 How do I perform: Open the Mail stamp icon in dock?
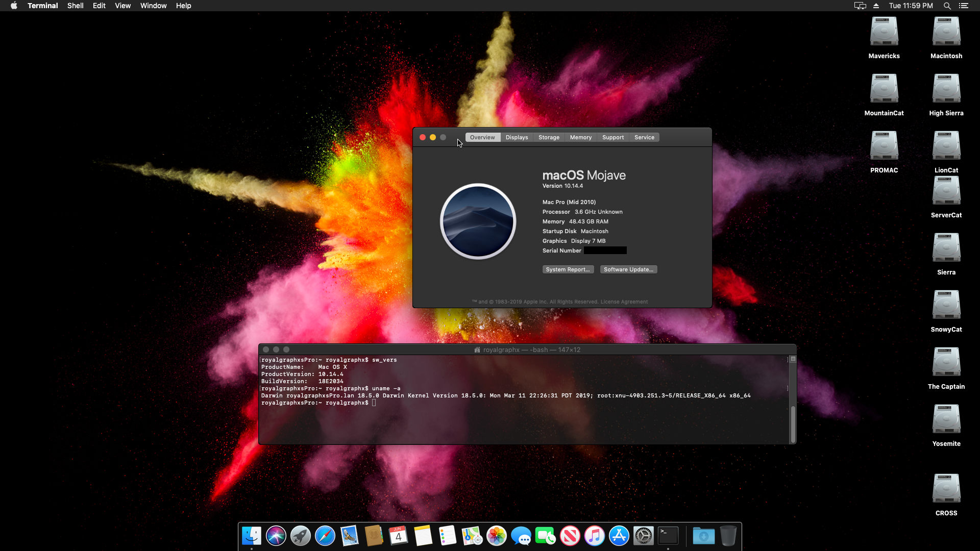(x=350, y=536)
